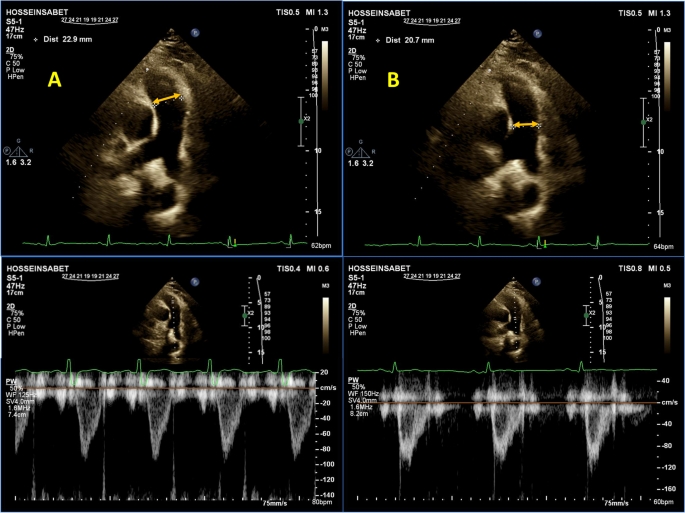685x513 pixels.
Task: Open the 2D thumbnail above the bottom-left Doppler trace
Action: (171, 321)
